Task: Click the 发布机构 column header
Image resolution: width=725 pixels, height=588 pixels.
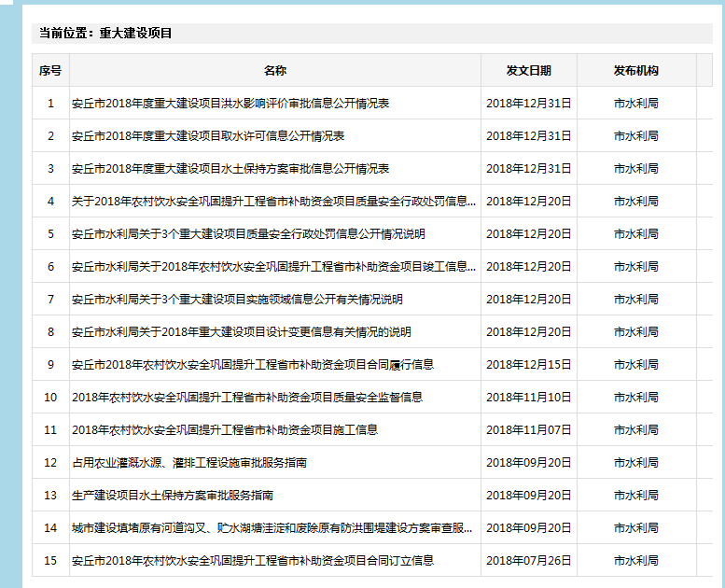Action: [636, 70]
